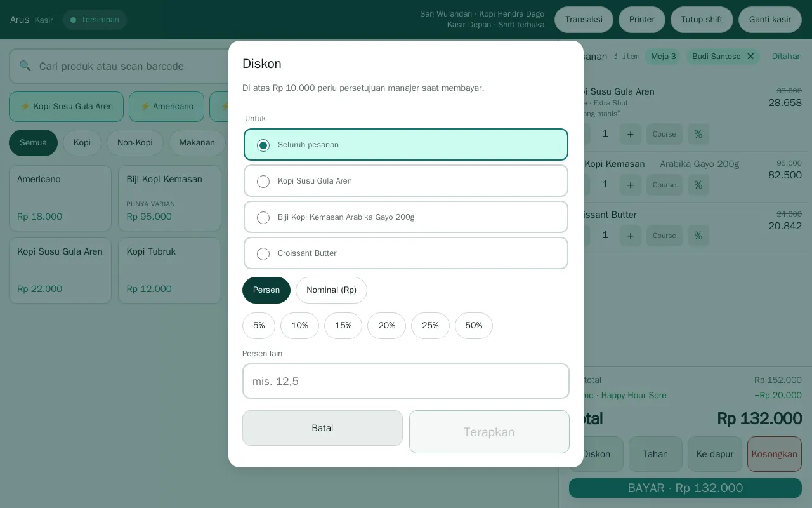This screenshot has width=812, height=508.
Task: Open the Printer settings
Action: point(642,20)
